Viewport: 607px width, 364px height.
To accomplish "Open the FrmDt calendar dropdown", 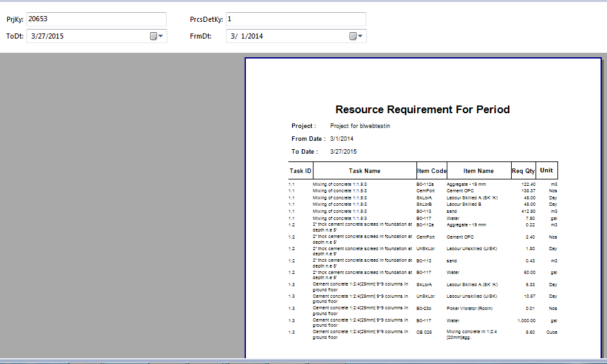I will [x=356, y=36].
